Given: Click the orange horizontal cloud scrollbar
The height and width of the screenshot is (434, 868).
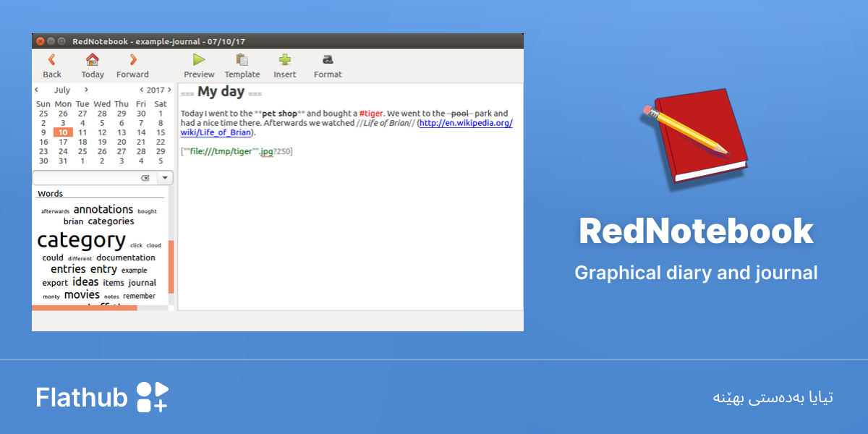Looking at the screenshot, I should click(85, 308).
